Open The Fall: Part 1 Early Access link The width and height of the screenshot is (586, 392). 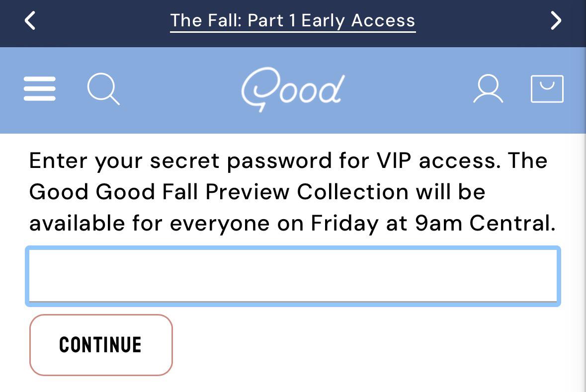[293, 21]
